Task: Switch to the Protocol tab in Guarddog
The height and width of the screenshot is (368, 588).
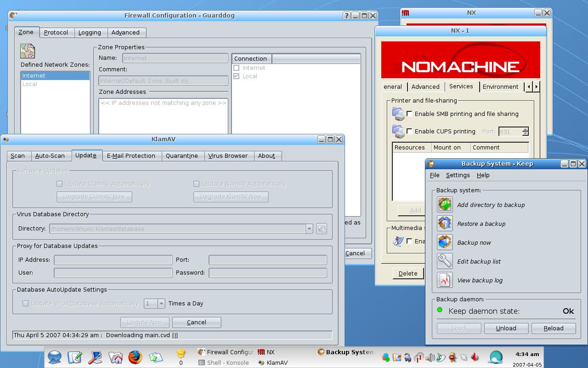Action: [56, 33]
